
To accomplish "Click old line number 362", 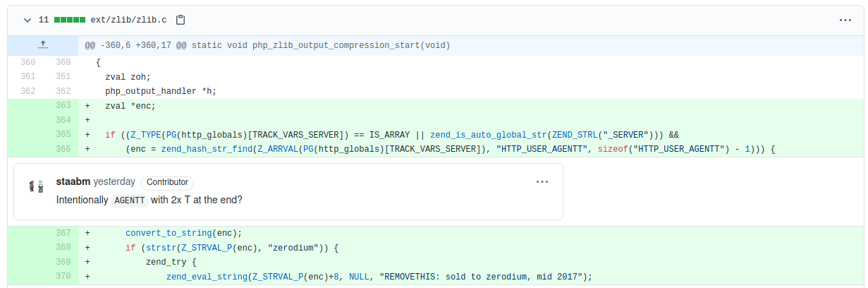I will 27,91.
